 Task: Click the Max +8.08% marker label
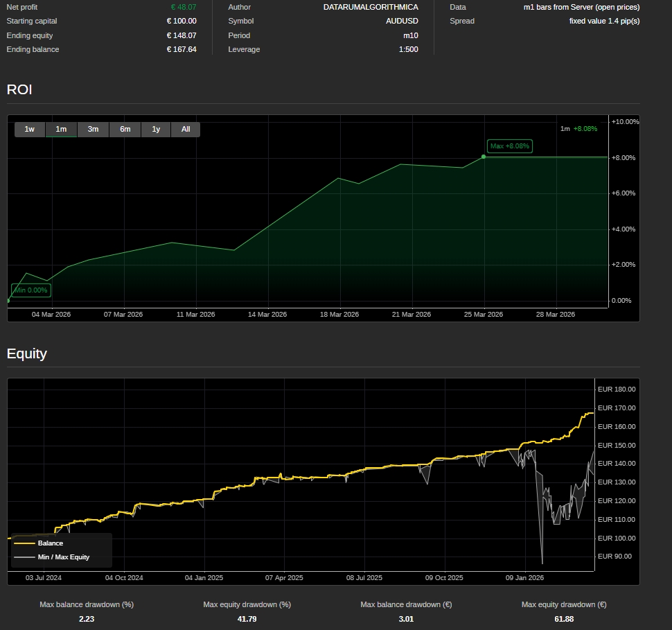tap(509, 146)
